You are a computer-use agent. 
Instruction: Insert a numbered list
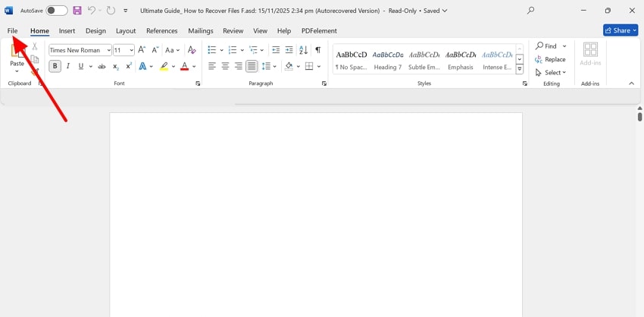pyautogui.click(x=233, y=50)
